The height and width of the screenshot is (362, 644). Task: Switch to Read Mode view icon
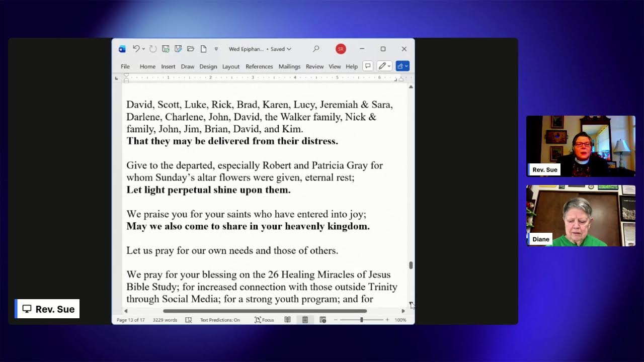pos(287,320)
